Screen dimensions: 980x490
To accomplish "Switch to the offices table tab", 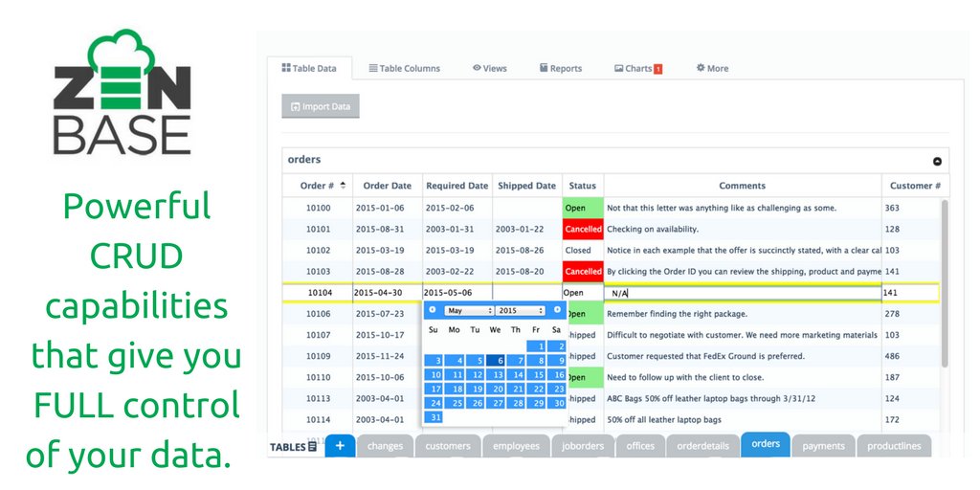I will click(640, 446).
